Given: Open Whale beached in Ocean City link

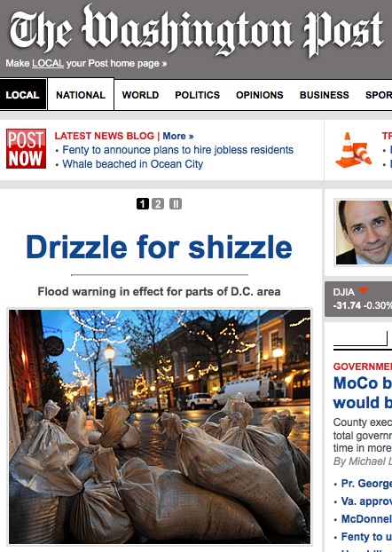Looking at the screenshot, I should coord(133,164).
